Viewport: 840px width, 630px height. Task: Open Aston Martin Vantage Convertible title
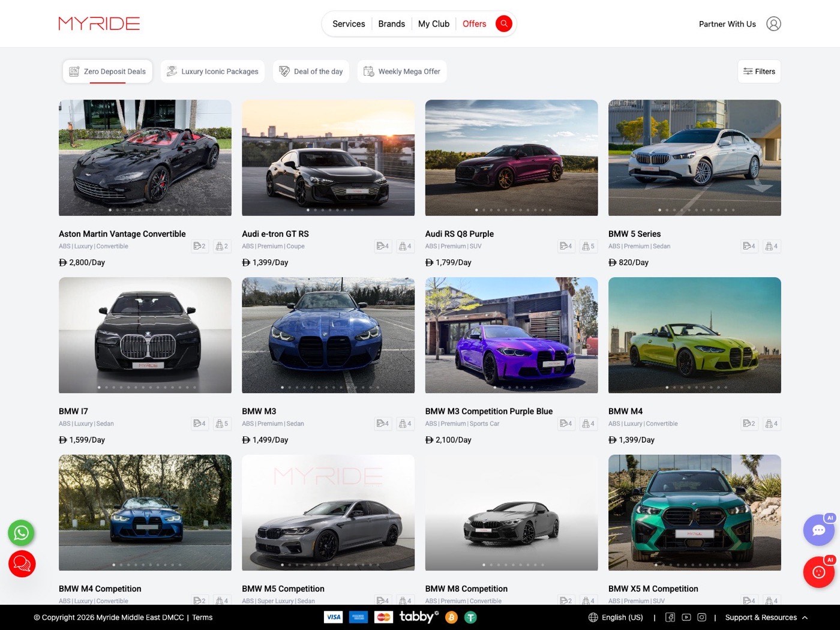pos(122,234)
